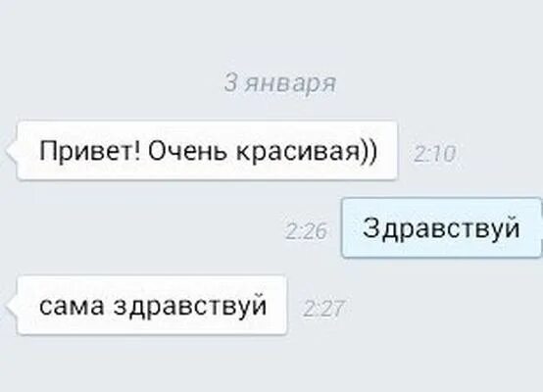Click the word 'Очень' in first message
Image resolution: width=543 pixels, height=392 pixels.
(189, 151)
